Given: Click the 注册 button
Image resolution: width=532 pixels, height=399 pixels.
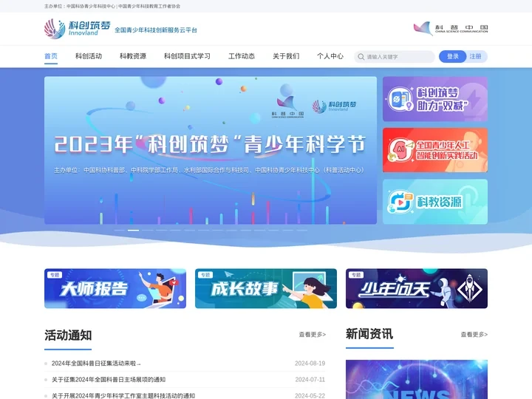Looking at the screenshot, I should tap(476, 56).
